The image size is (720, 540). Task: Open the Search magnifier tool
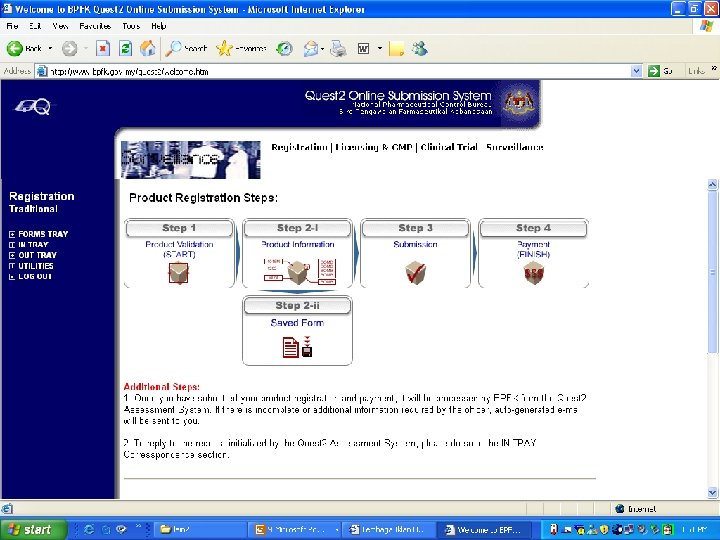[186, 48]
